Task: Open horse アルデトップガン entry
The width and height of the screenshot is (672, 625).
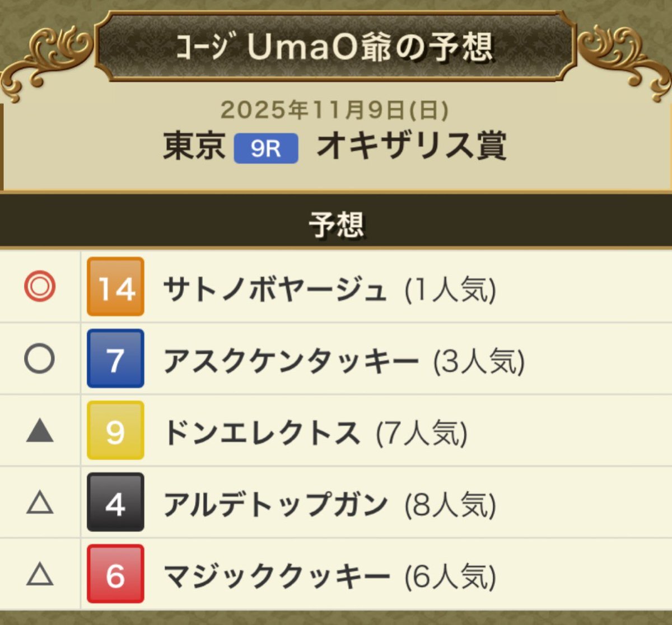Action: pos(275,505)
